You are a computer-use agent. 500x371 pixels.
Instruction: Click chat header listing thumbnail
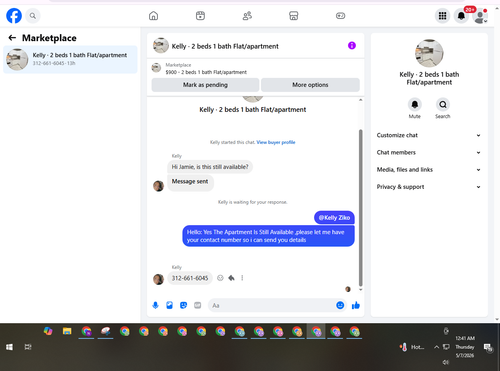161,46
